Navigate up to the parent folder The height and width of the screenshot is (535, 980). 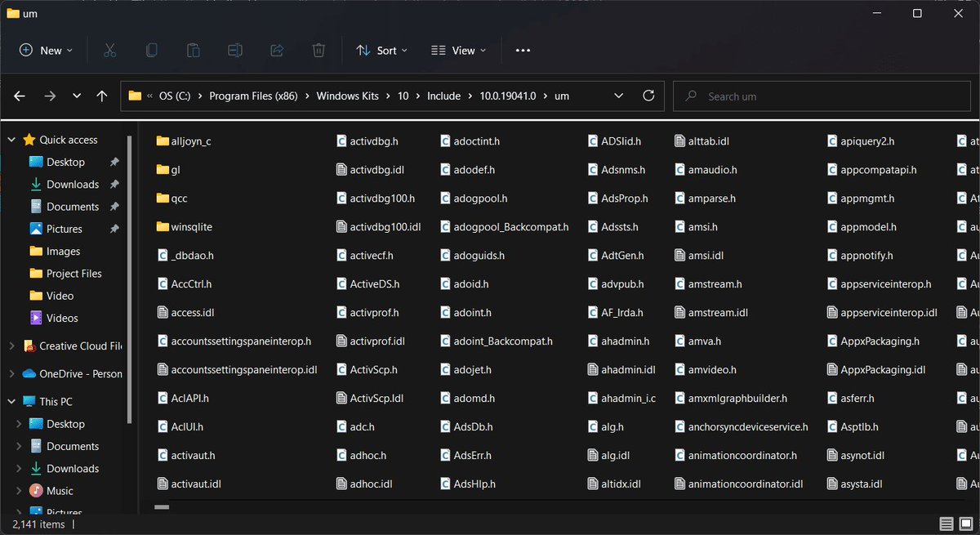click(x=101, y=96)
